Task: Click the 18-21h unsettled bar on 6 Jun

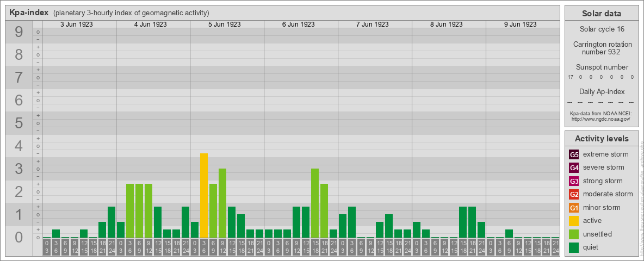Action: pos(324,210)
